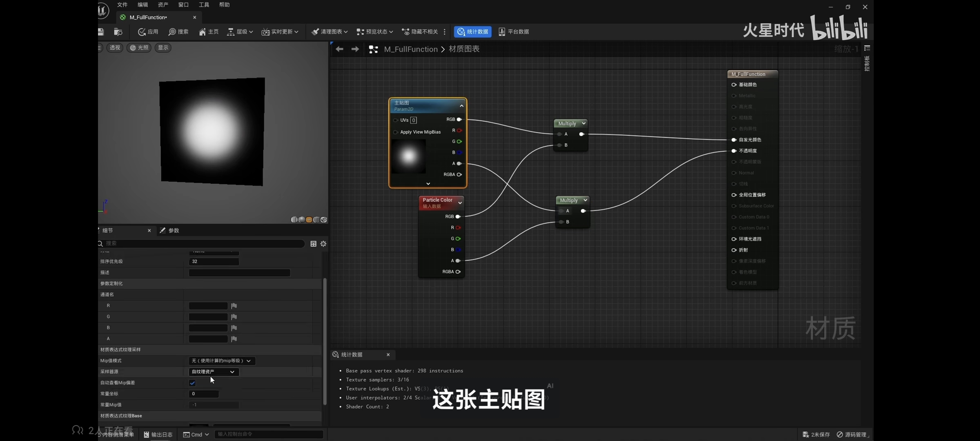Click the Home (主页) toolbar icon
The width and height of the screenshot is (980, 441).
click(x=203, y=32)
